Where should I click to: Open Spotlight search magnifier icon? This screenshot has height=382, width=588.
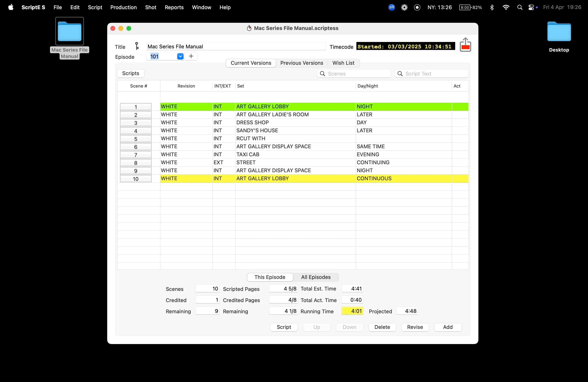[520, 7]
